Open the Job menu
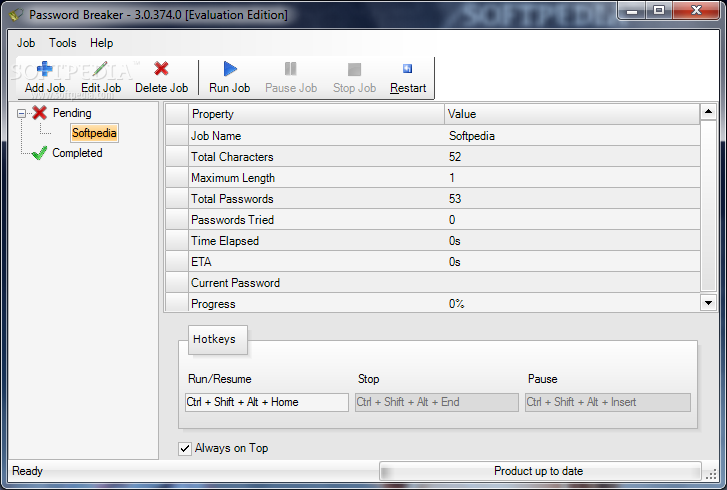 click(26, 43)
